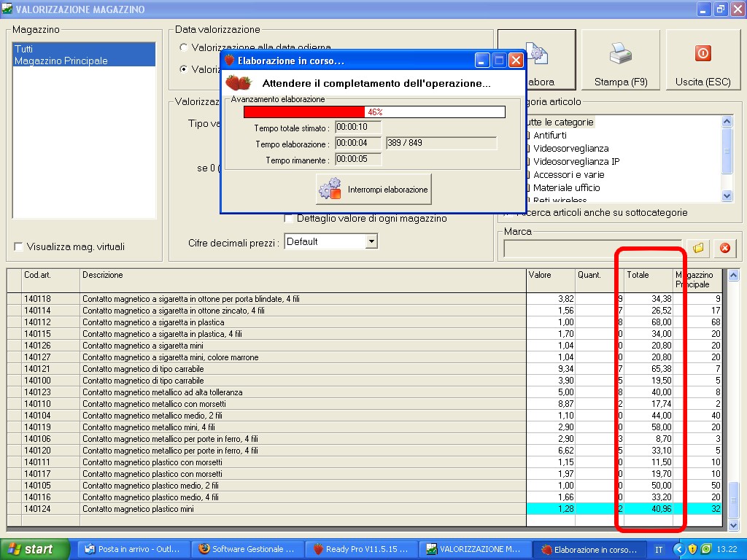Switch to Software Gestionale Firefox taskbar item
Screen dimensions: 747x560
click(x=247, y=550)
